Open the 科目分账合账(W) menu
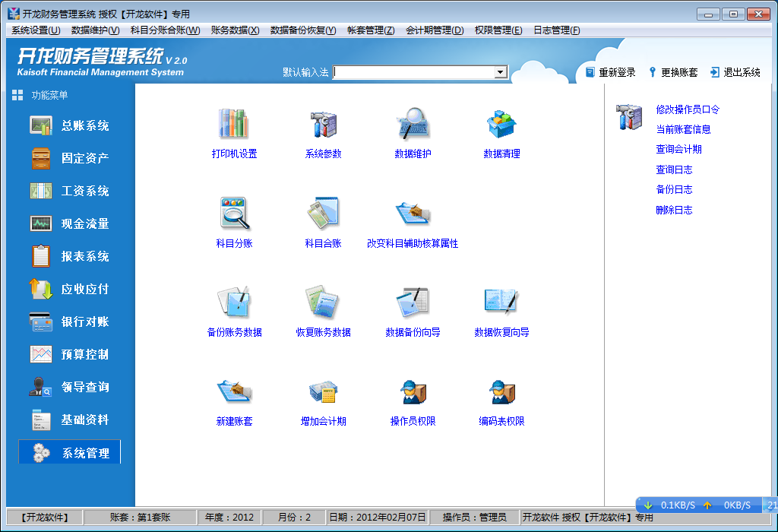Screen dimensions: 778x532 pyautogui.click(x=165, y=30)
